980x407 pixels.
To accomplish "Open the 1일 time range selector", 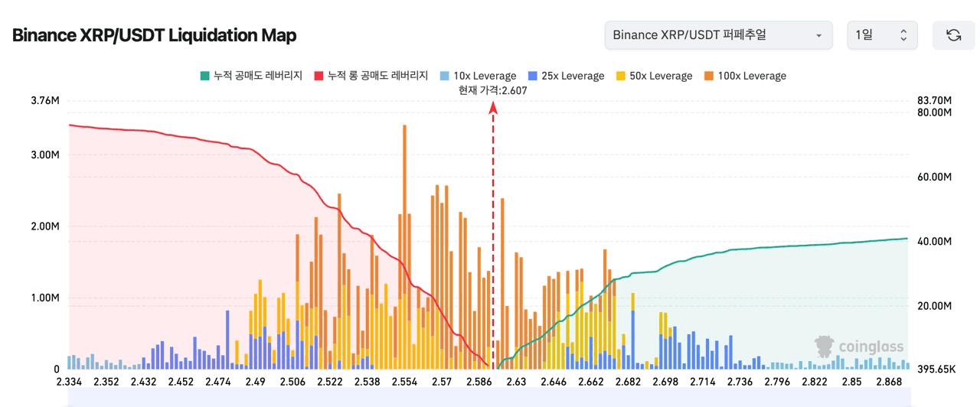I will (x=881, y=35).
